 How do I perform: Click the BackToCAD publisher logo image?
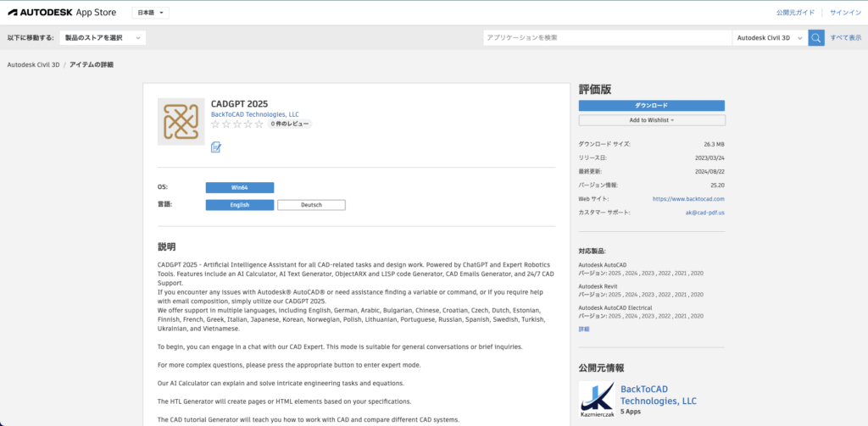pos(597,400)
